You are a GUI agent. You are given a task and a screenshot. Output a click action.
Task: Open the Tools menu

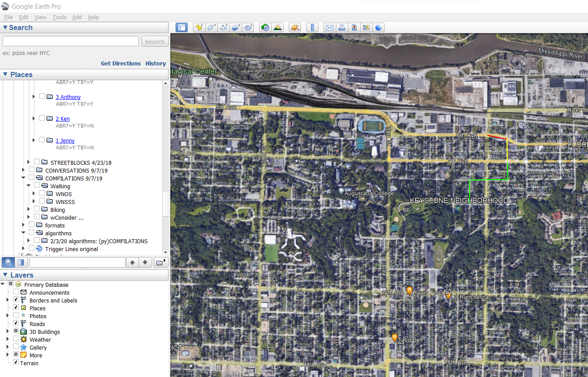tap(59, 17)
